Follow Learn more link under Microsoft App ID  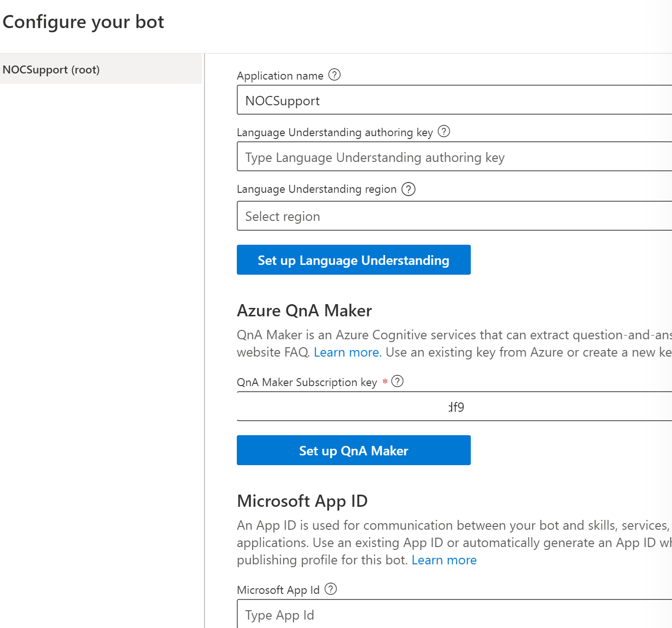point(444,560)
